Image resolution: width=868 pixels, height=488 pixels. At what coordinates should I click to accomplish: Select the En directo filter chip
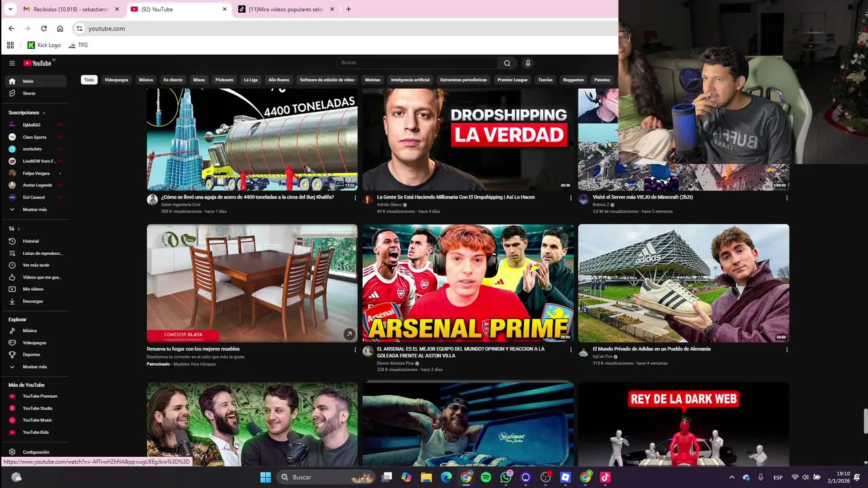[173, 80]
